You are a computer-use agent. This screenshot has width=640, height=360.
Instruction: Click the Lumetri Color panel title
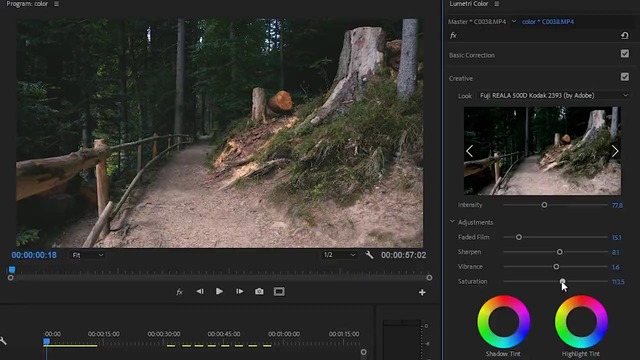click(469, 4)
